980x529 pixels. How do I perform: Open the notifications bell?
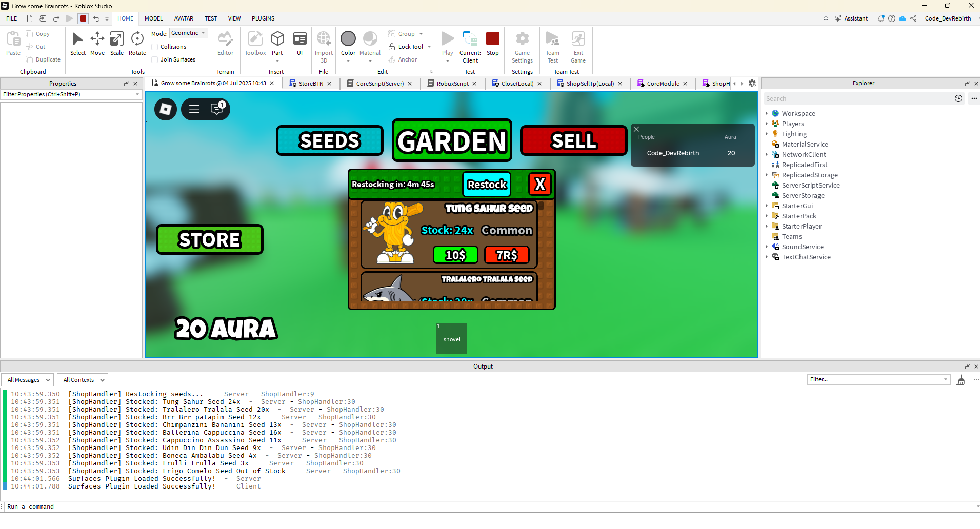click(881, 18)
